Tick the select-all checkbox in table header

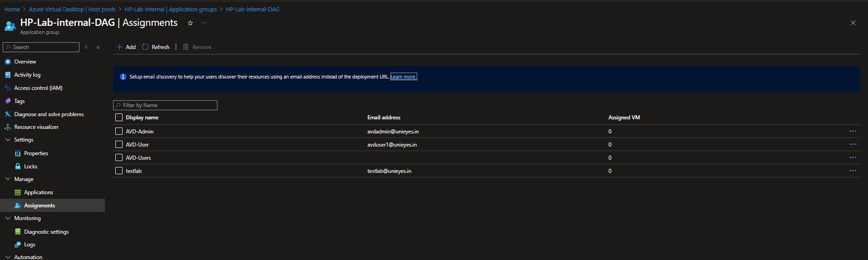(119, 118)
